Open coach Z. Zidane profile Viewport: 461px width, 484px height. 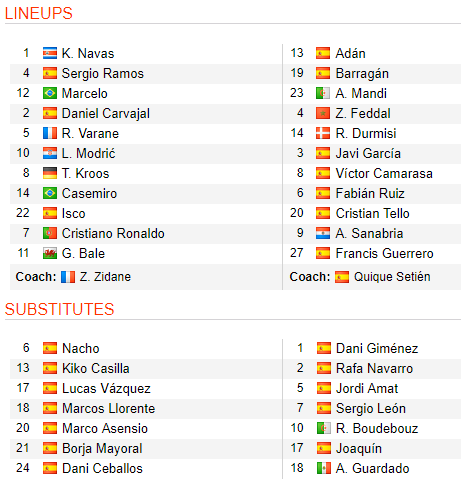pos(105,277)
